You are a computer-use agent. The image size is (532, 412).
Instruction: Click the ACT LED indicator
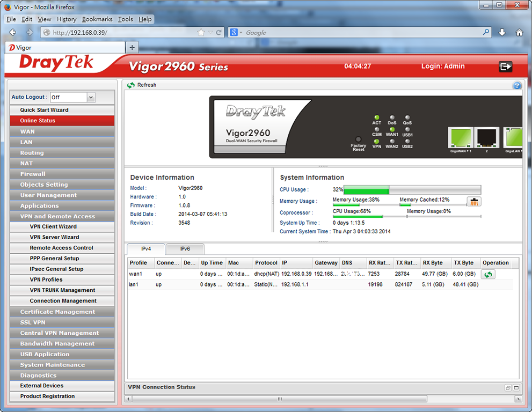click(x=377, y=117)
